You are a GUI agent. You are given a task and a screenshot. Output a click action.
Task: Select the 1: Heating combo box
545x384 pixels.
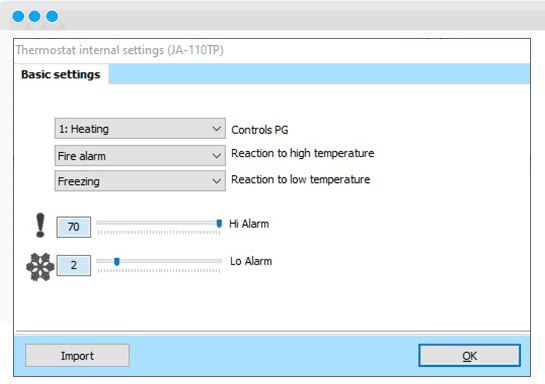pyautogui.click(x=140, y=129)
